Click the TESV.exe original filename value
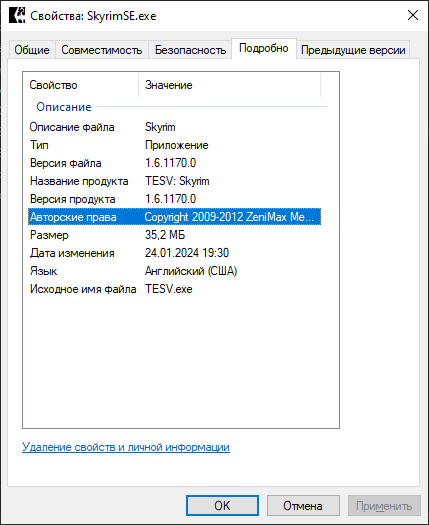Viewport: 429px width, 525px height. coord(169,289)
